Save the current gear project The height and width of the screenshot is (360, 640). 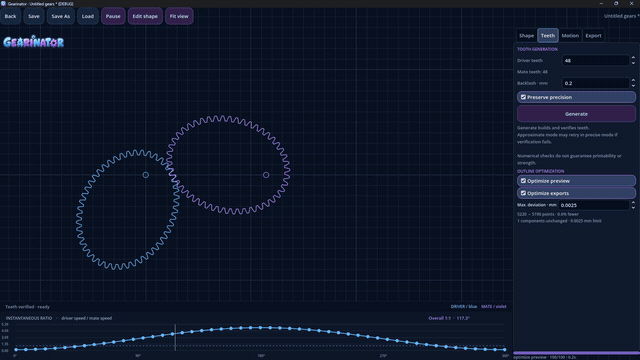click(34, 16)
